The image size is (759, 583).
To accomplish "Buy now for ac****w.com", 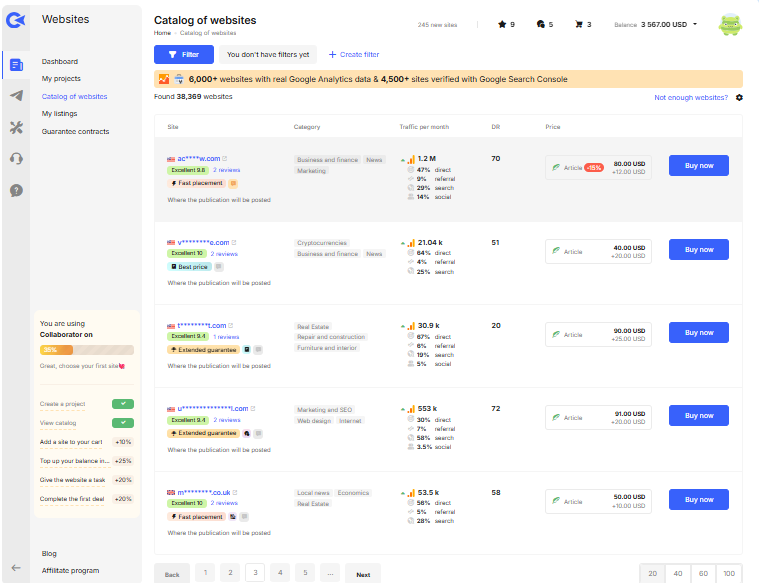I will [698, 166].
